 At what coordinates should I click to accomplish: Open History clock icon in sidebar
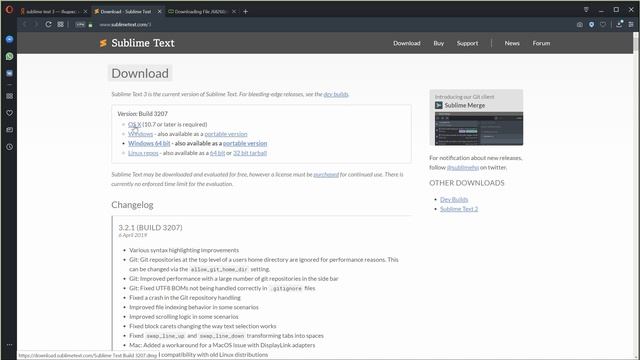(x=9, y=147)
